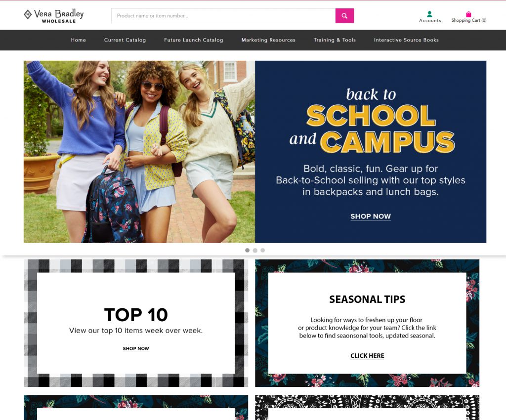Click the TOP 10 heading tile
The width and height of the screenshot is (506, 420).
click(136, 315)
